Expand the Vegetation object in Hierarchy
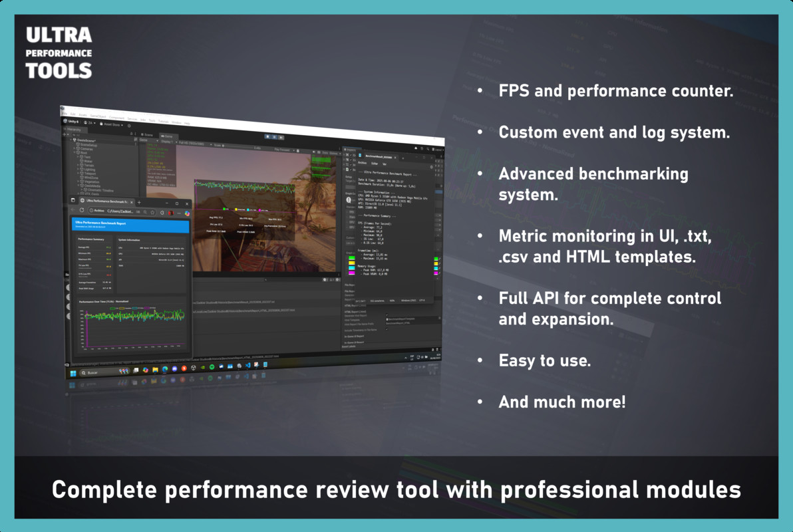The image size is (793, 532). click(x=78, y=182)
